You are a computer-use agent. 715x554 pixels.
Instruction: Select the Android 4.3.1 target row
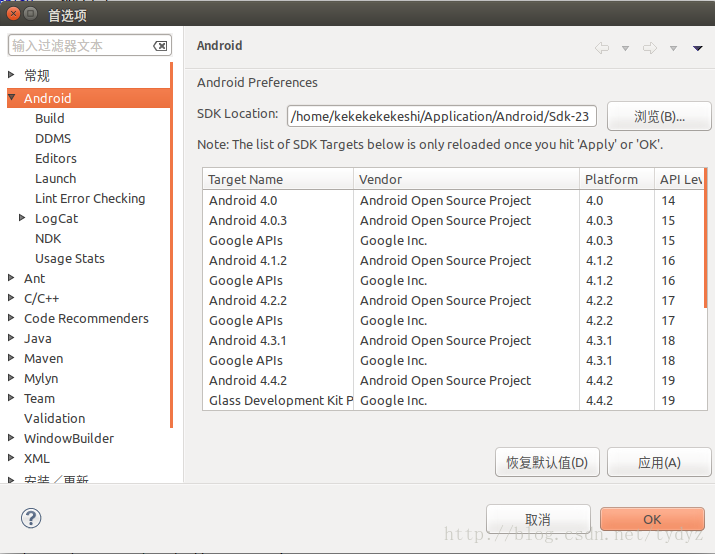coord(454,341)
